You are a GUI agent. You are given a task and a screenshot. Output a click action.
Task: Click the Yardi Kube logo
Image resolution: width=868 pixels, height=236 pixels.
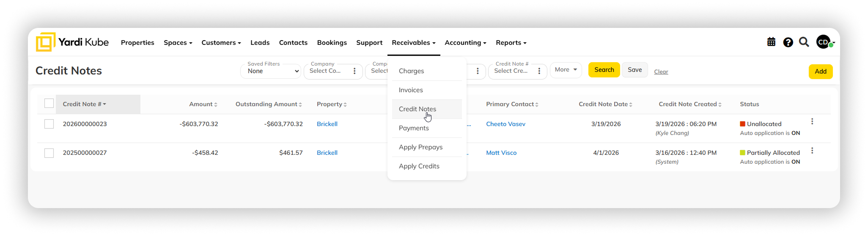[72, 42]
